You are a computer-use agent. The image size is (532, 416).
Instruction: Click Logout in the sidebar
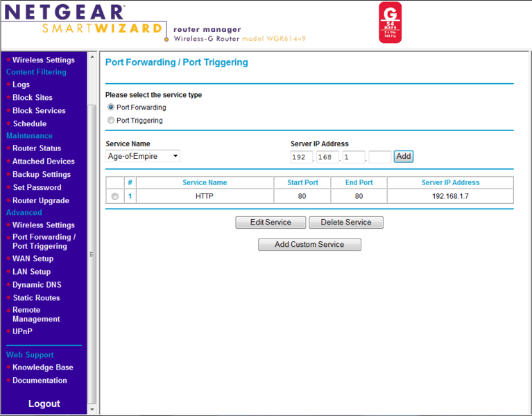coord(44,404)
